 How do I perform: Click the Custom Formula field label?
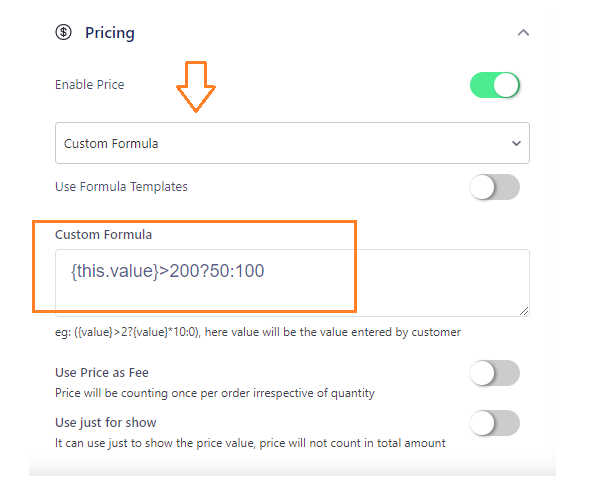pos(103,234)
